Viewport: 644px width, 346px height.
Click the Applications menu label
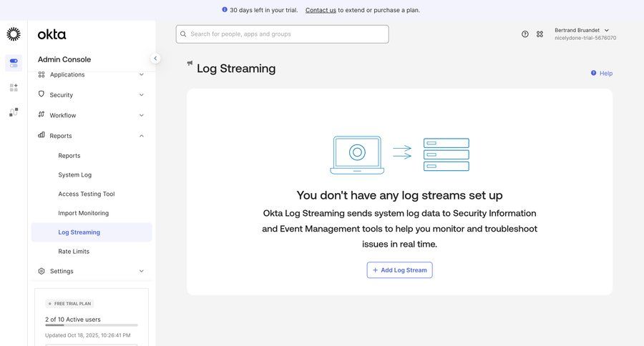67,74
